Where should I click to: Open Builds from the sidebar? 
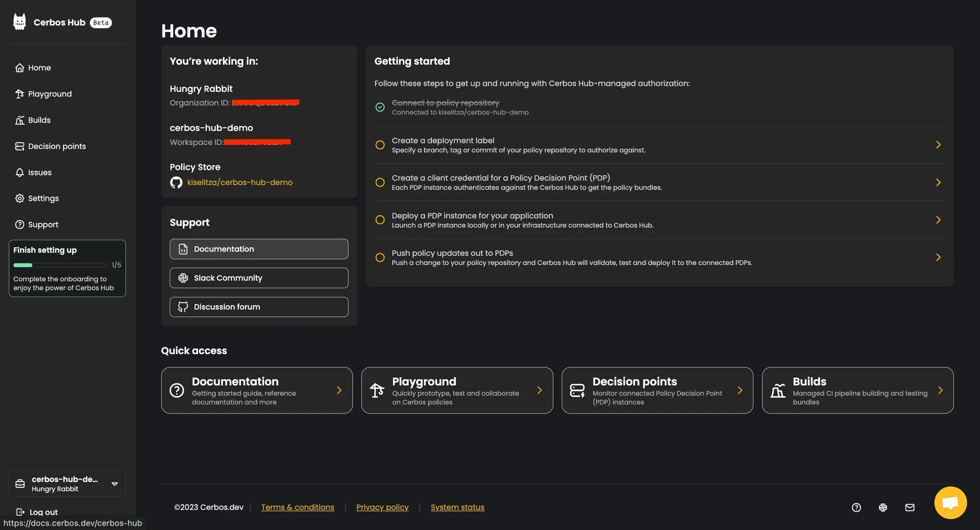39,120
